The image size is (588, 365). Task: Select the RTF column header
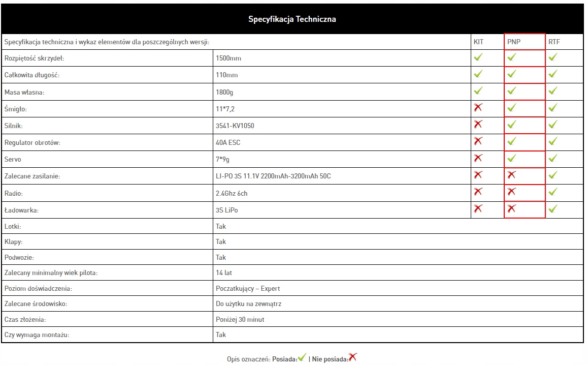pyautogui.click(x=554, y=42)
